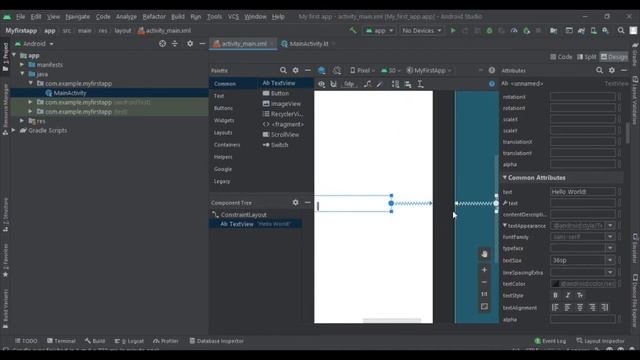
Task: Switch to Code view mode
Action: 561,57
